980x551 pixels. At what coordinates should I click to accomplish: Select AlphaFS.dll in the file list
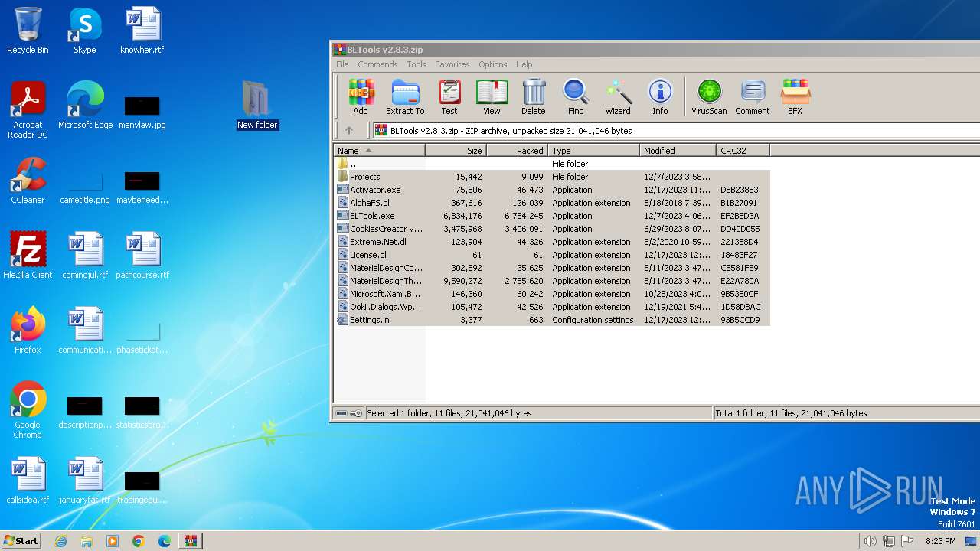552,203
